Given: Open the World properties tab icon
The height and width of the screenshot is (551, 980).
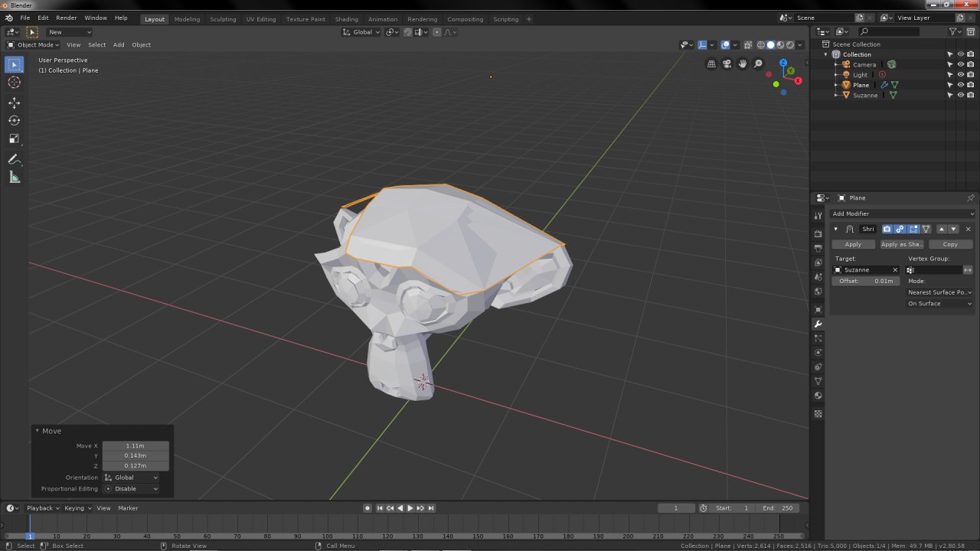Looking at the screenshot, I should (818, 292).
